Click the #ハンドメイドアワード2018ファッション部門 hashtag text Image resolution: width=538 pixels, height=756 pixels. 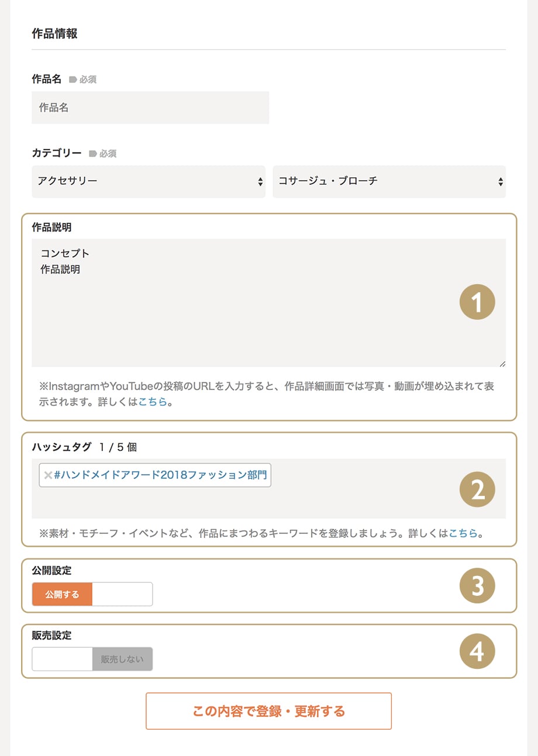coord(160,475)
